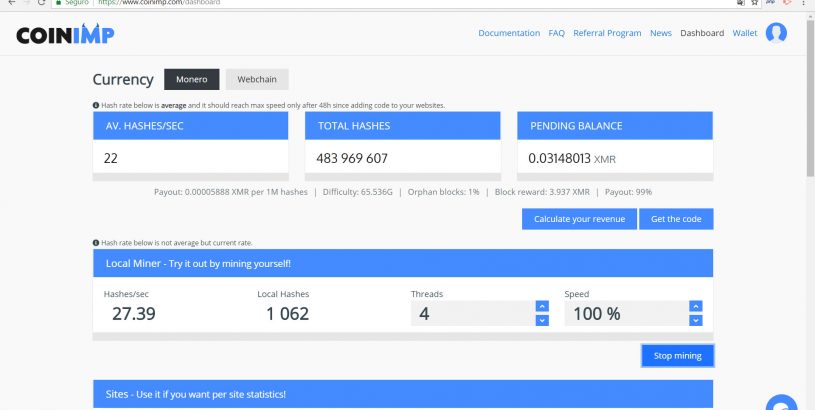Click the total hashes value 483 969 607

tap(352, 158)
